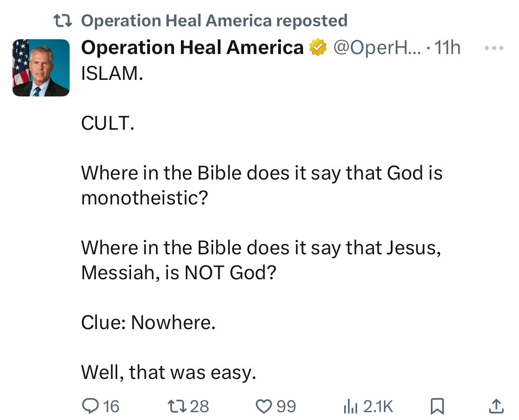Image resolution: width=519 pixels, height=420 pixels.
Task: Click the reply speech bubble icon
Action: 89,406
